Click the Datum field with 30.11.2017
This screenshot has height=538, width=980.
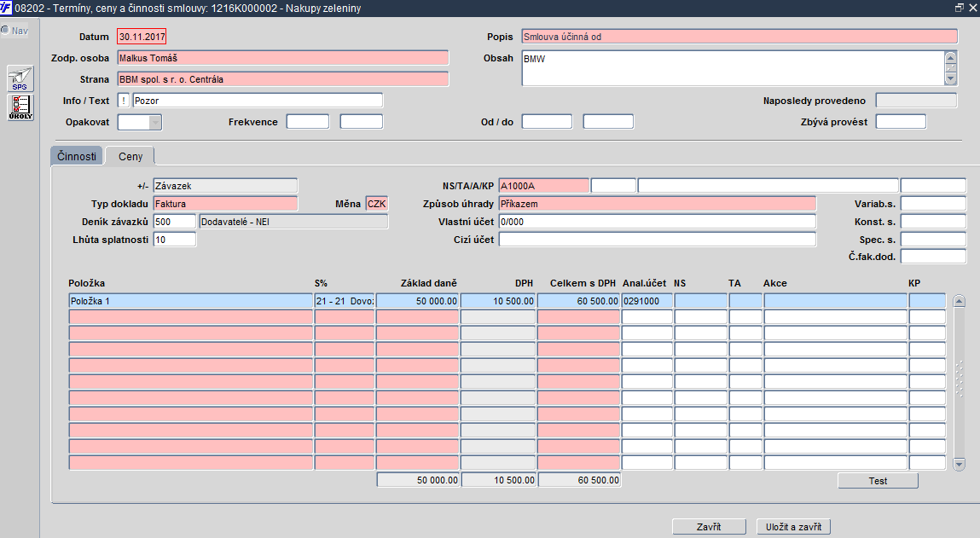(x=142, y=37)
